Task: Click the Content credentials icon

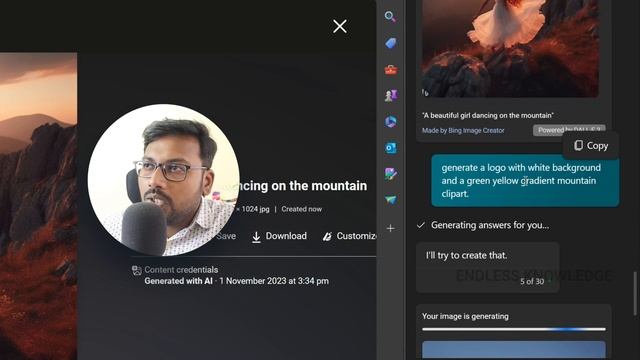Action: [x=137, y=270]
